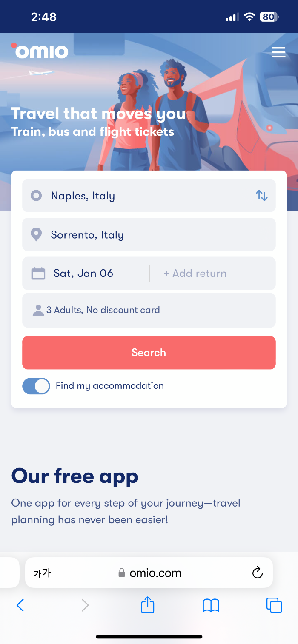Tap the Safari share icon

pyautogui.click(x=147, y=604)
